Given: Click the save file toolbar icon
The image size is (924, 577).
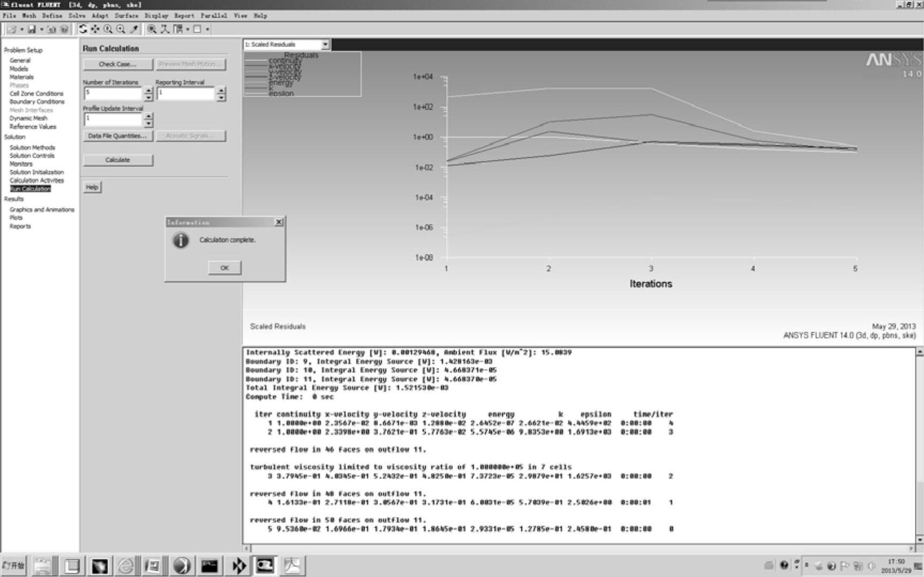Looking at the screenshot, I should coord(32,29).
